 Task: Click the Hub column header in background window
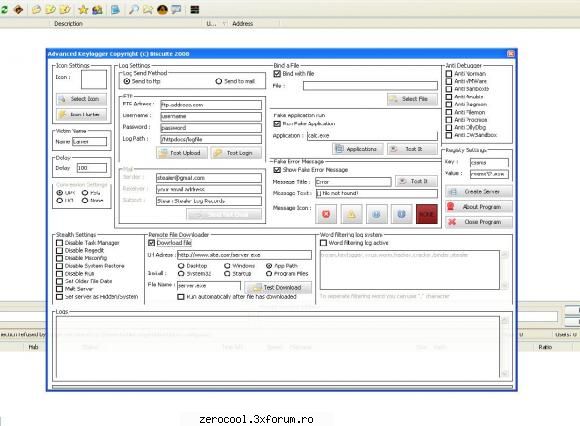click(x=33, y=347)
